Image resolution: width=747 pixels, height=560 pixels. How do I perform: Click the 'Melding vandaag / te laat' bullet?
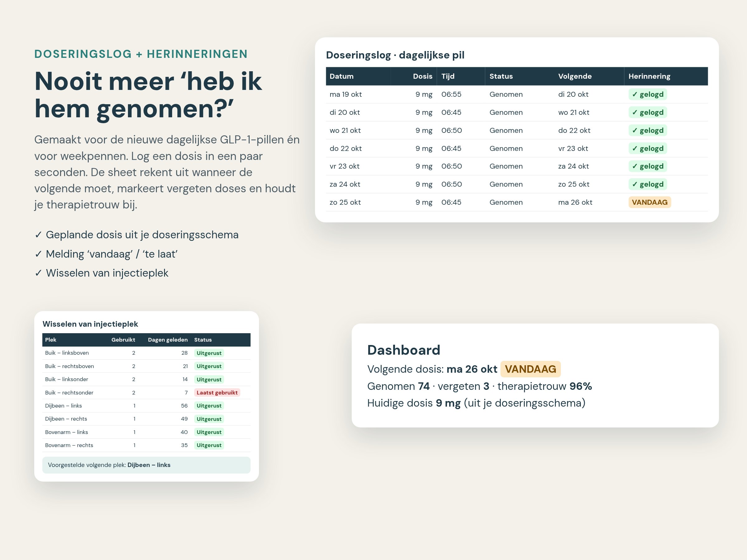point(106,254)
